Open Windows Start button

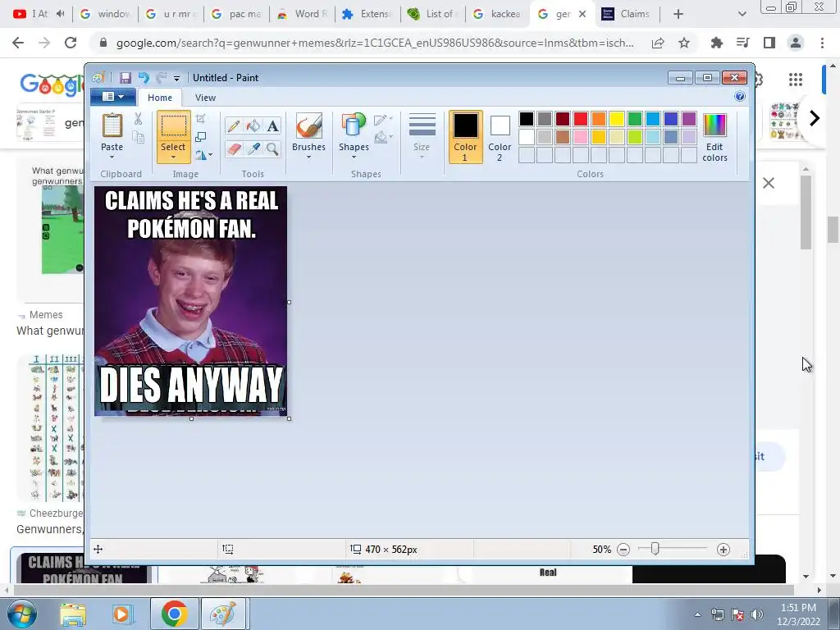tap(22, 614)
